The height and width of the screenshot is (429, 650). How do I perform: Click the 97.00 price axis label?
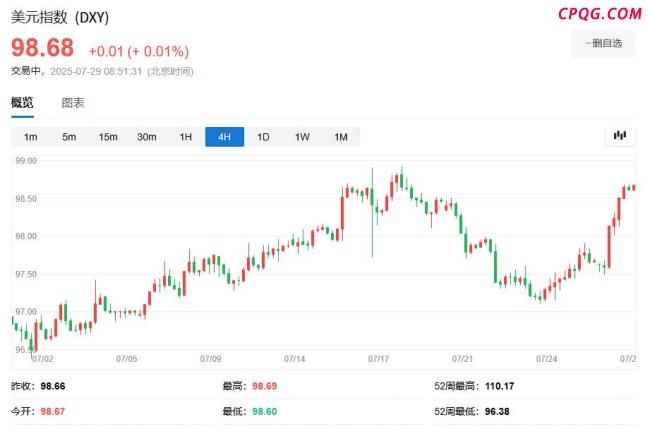[26, 311]
